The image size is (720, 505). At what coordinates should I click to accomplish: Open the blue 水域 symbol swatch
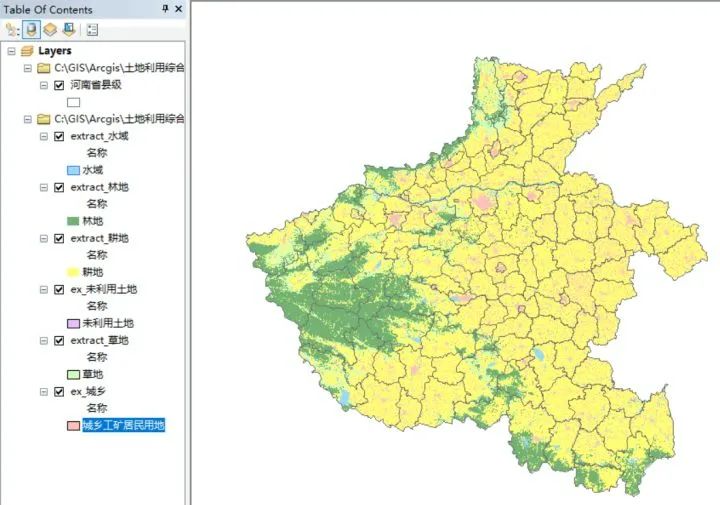(73, 170)
